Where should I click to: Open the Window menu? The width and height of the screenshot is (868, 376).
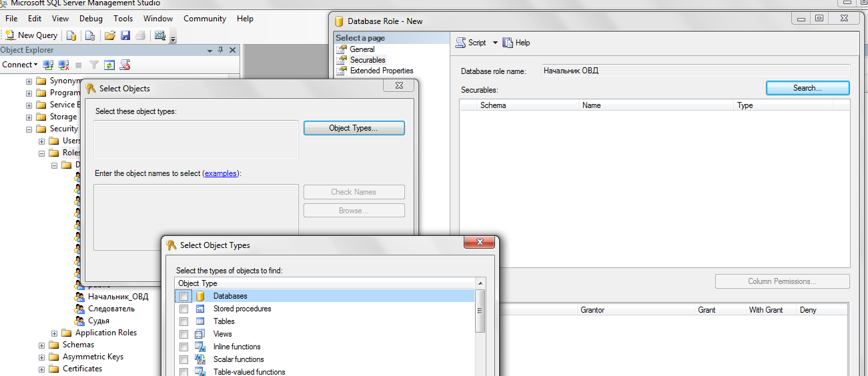pyautogui.click(x=158, y=19)
